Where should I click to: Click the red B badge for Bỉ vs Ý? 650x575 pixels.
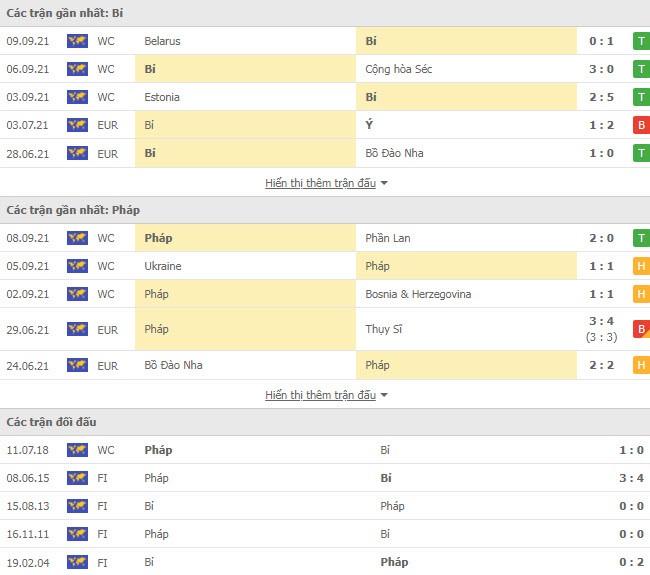(641, 125)
